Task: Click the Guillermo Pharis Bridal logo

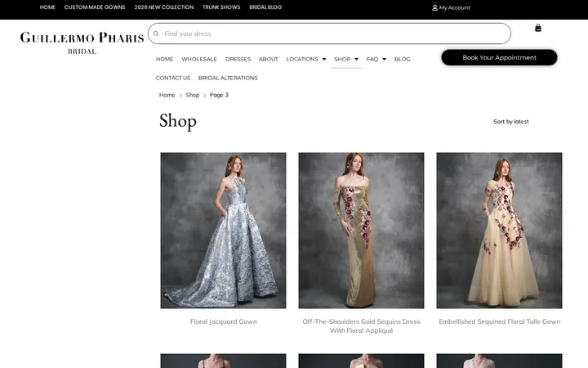Action: click(82, 43)
